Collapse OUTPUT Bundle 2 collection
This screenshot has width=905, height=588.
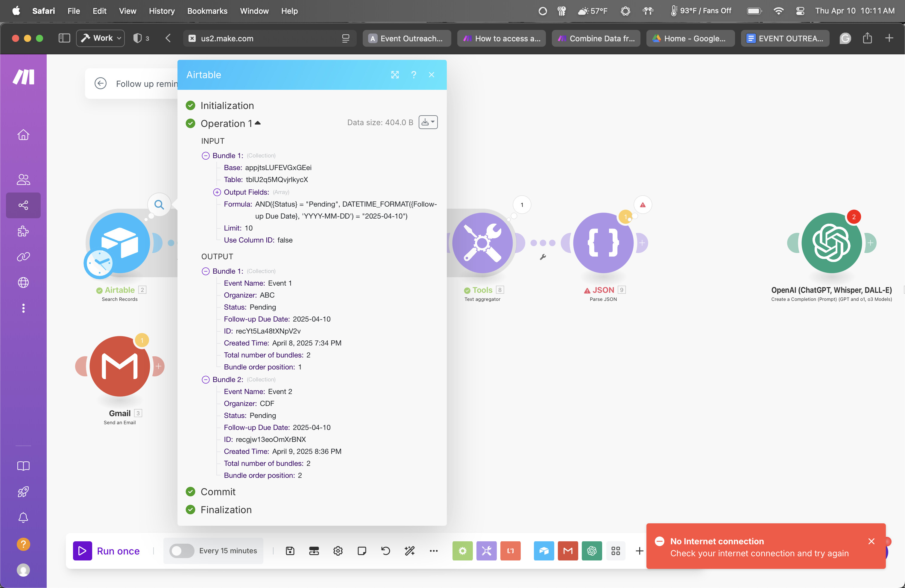(205, 380)
